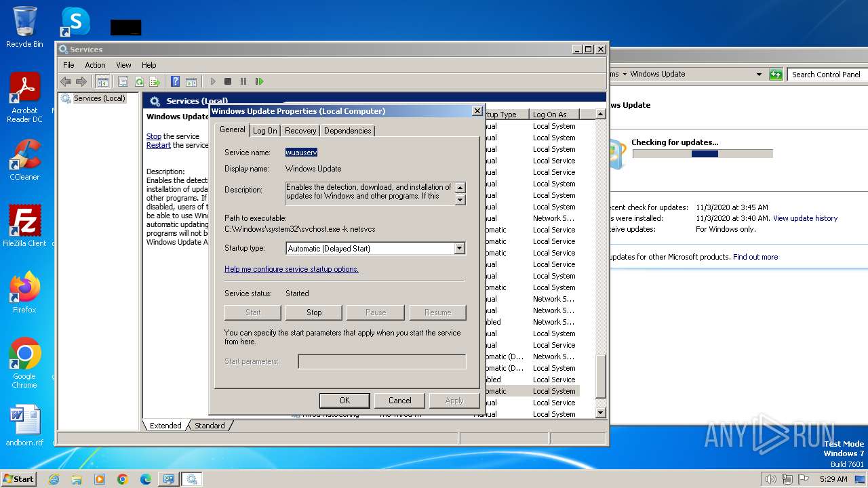Click the Windows Explorer folder taskbar icon
Image resolution: width=868 pixels, height=488 pixels.
(77, 479)
